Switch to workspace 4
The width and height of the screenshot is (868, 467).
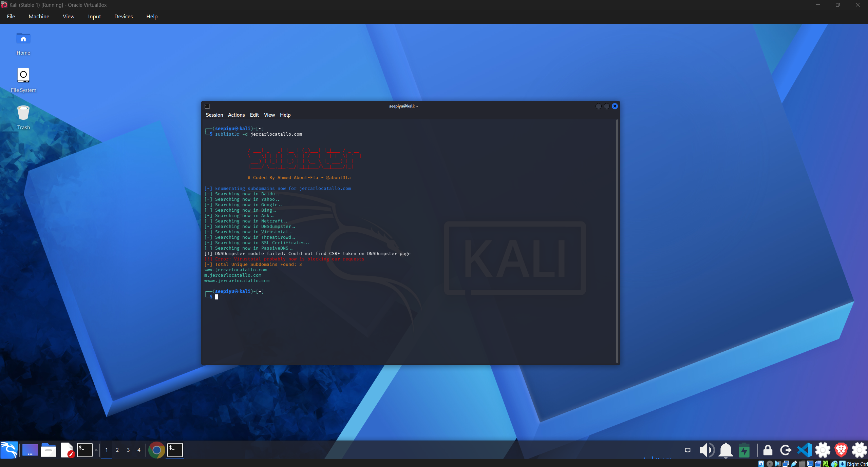pos(139,450)
